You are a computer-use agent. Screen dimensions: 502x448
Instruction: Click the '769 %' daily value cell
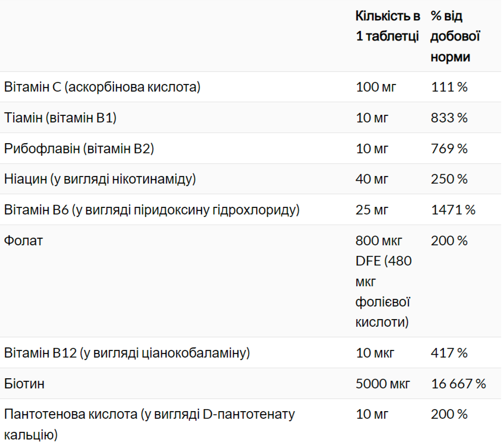449,149
